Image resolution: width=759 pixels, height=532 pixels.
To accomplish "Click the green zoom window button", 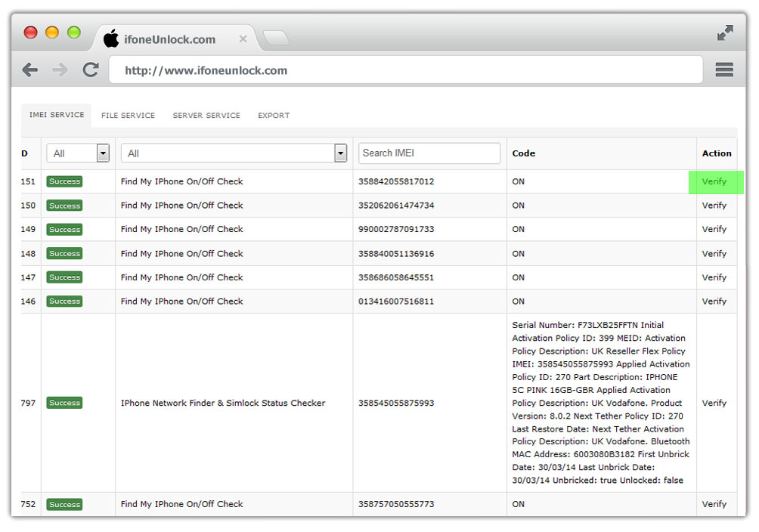I will [x=73, y=32].
